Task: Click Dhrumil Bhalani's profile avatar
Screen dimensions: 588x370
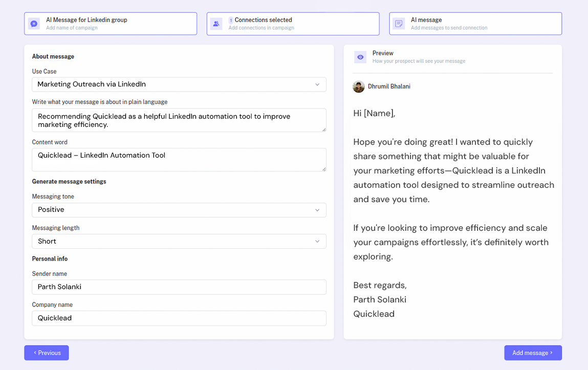Action: (x=359, y=86)
